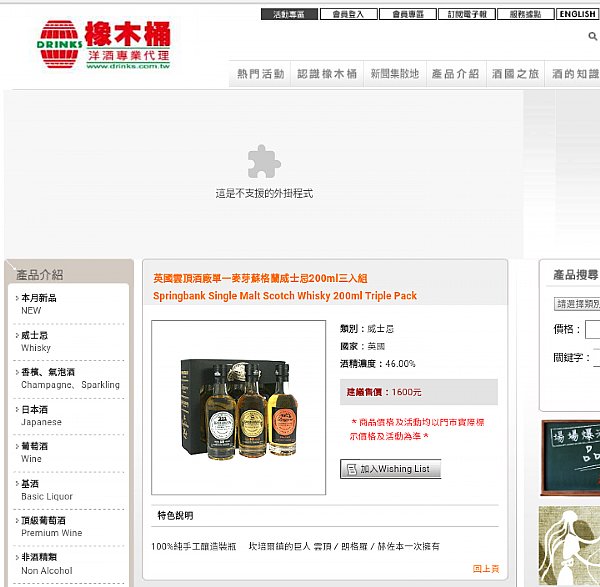
Task: Expand the 威士忌 Whisky category
Action: [x=35, y=341]
